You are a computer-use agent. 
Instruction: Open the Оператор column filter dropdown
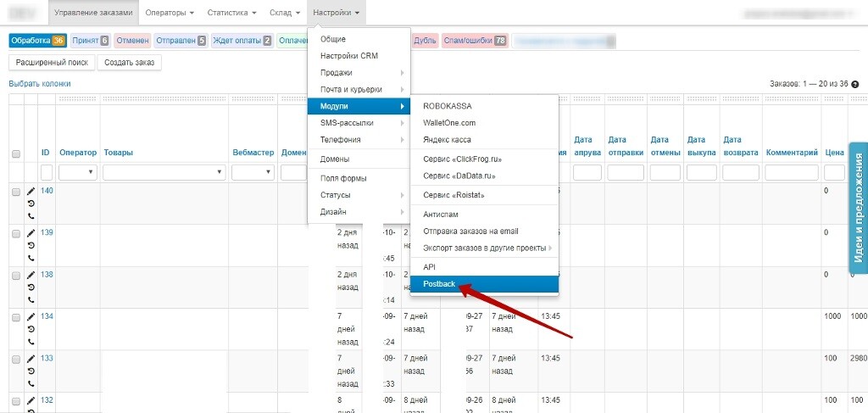tap(79, 172)
